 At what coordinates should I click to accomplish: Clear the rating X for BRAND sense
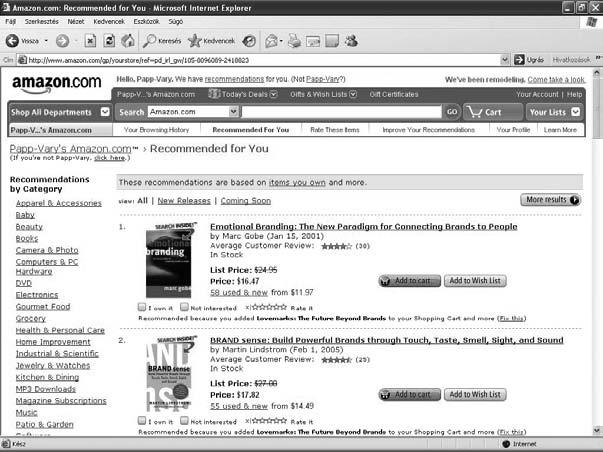pyautogui.click(x=248, y=421)
